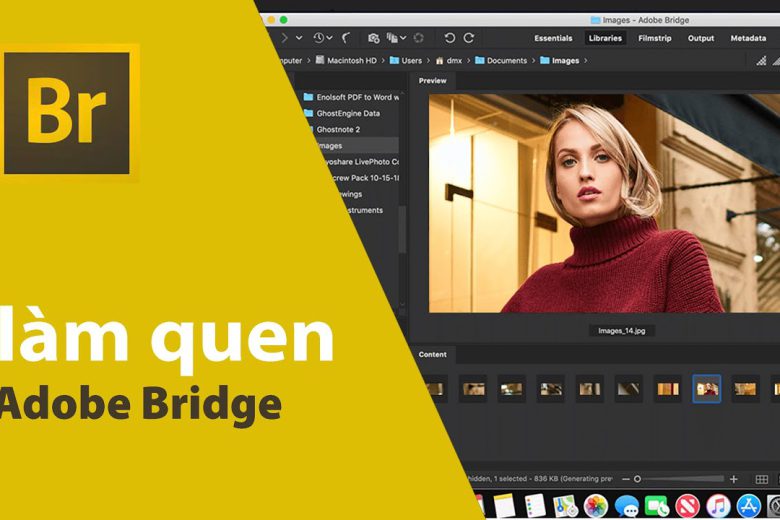The width and height of the screenshot is (780, 520).
Task: Click the boomerang return to app icon
Action: point(346,38)
